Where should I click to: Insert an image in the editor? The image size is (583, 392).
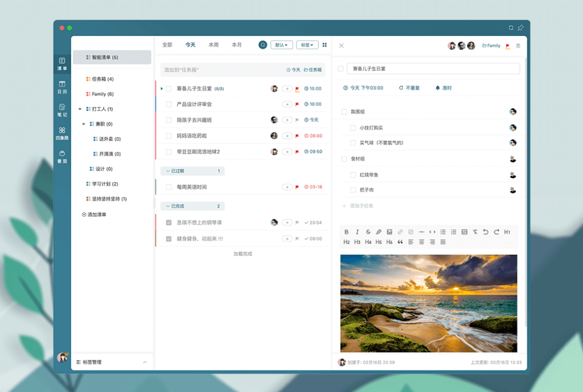click(x=389, y=232)
